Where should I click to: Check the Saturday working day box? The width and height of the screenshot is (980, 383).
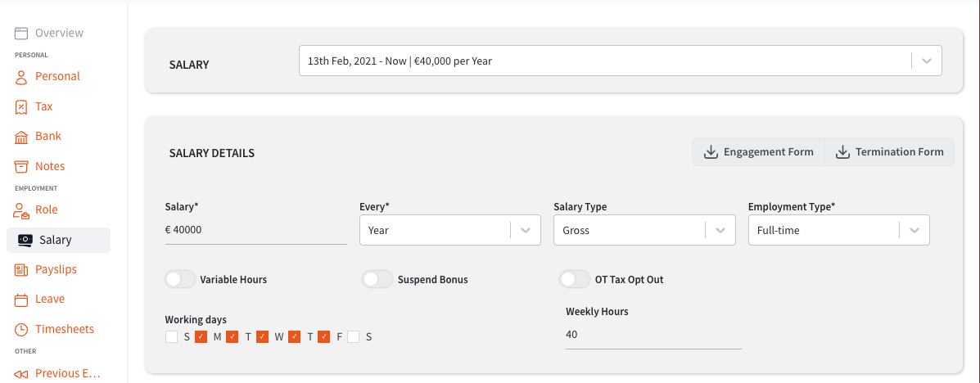[x=354, y=337]
